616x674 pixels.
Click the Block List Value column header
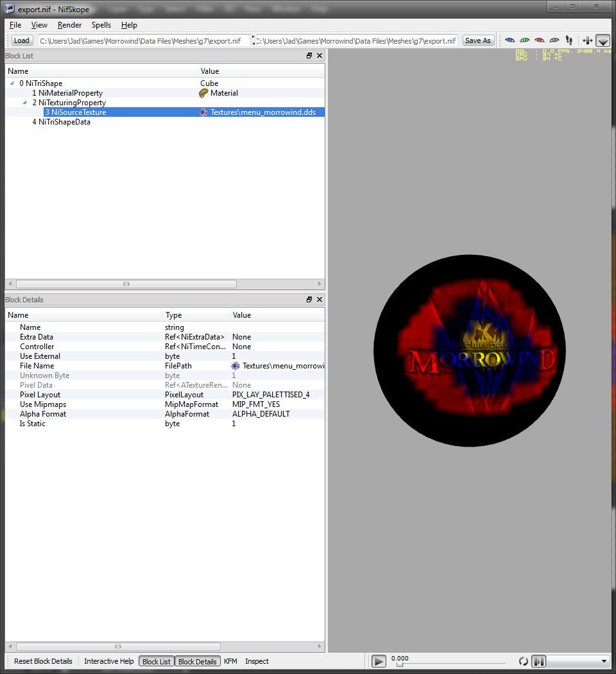coord(262,71)
